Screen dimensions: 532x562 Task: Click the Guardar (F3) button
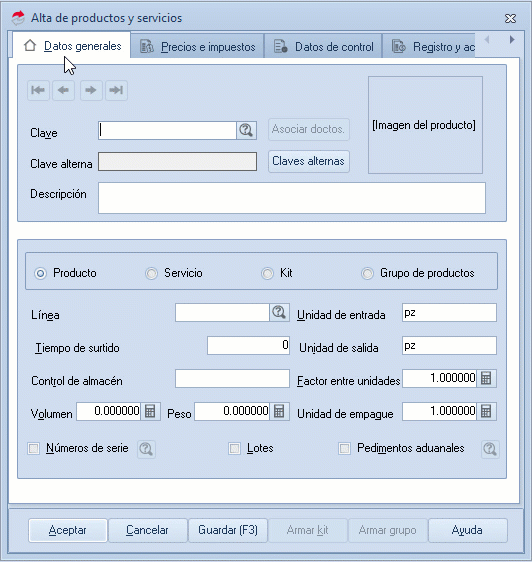(x=228, y=530)
